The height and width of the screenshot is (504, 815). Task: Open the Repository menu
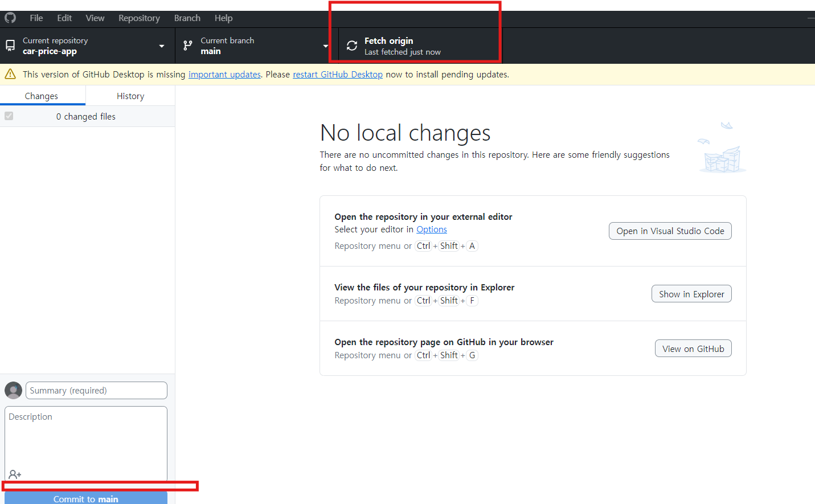(x=139, y=18)
